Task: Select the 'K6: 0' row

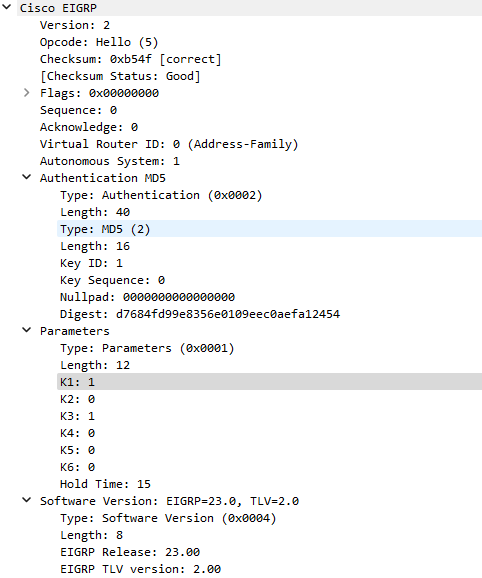Action: pyautogui.click(x=77, y=467)
